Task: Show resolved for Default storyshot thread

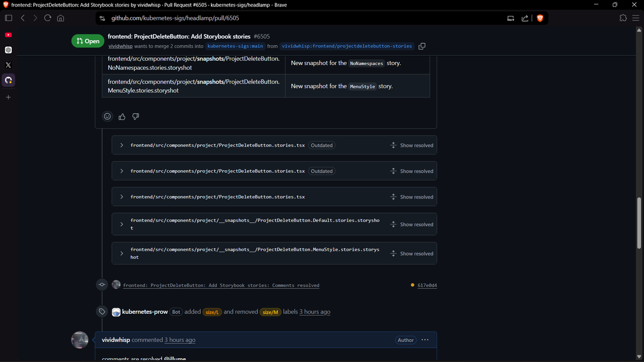Action: [x=412, y=224]
